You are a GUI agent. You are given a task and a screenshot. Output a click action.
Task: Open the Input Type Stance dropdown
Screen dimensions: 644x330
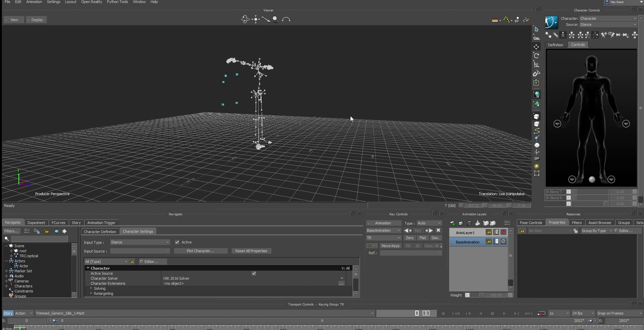click(x=140, y=242)
